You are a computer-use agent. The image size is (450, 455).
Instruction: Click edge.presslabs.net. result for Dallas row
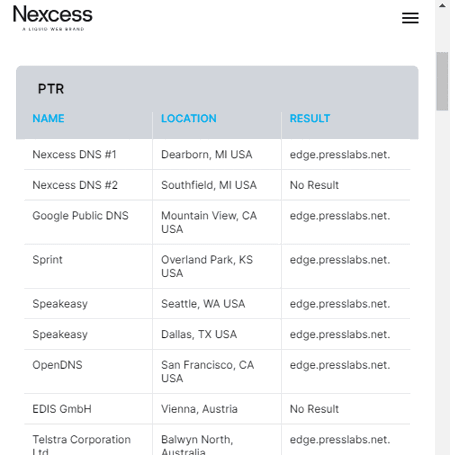340,334
